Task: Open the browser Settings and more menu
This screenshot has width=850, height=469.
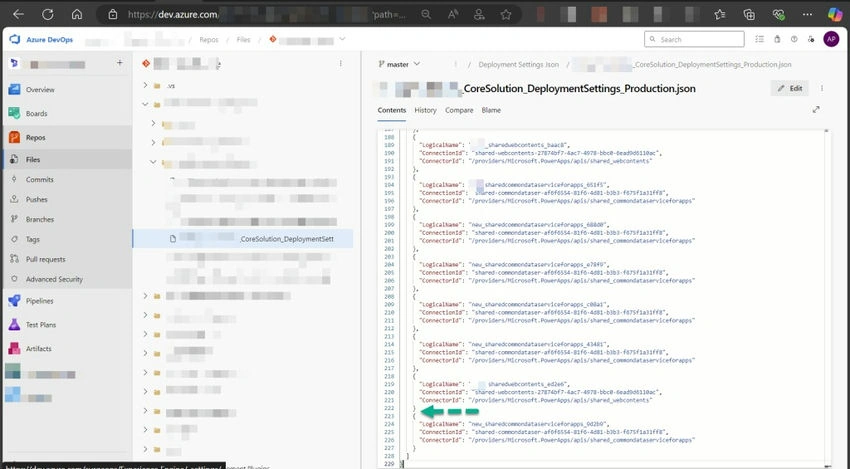Action: pos(807,15)
